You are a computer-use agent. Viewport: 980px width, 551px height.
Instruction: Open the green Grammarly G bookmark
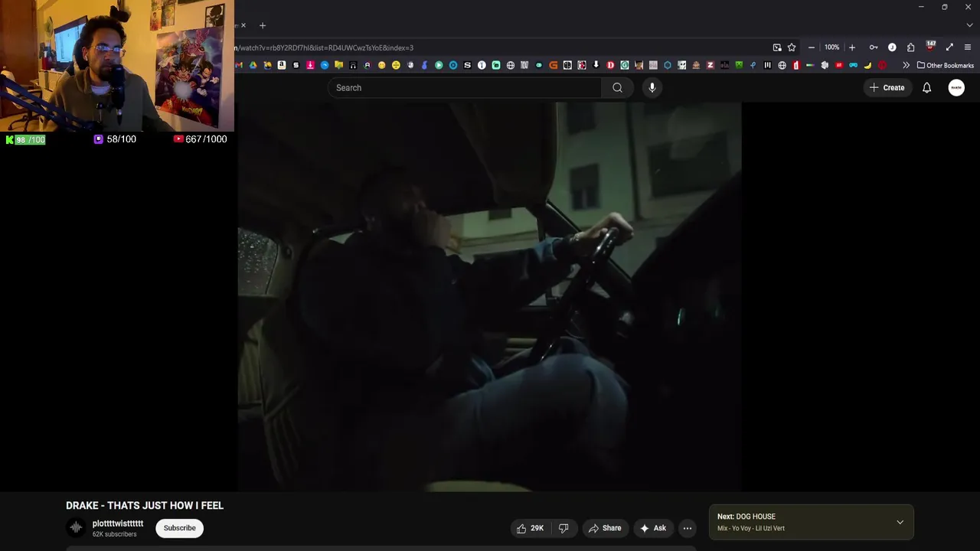pos(625,65)
